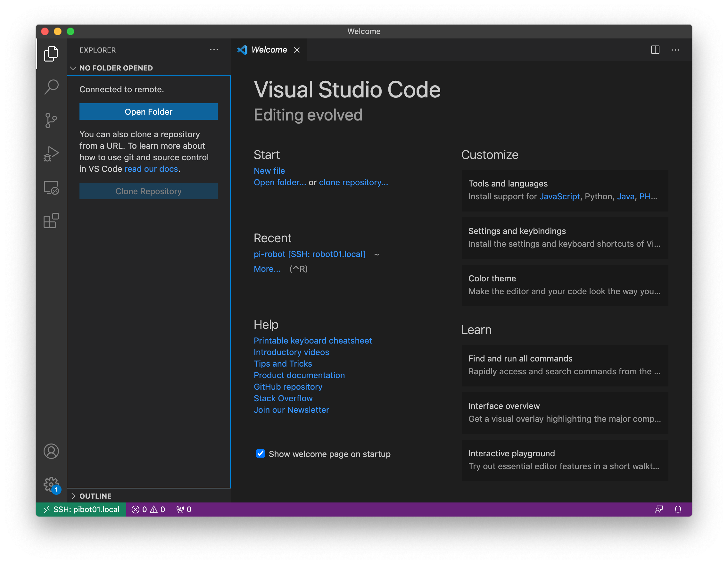The image size is (728, 564).
Task: Click the split editor layout button
Action: click(x=655, y=50)
